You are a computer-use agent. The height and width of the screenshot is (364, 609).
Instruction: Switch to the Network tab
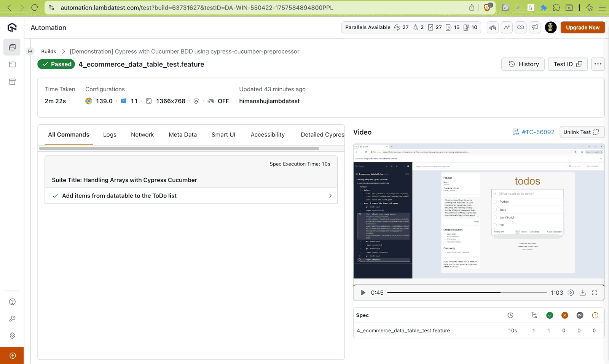click(x=142, y=134)
